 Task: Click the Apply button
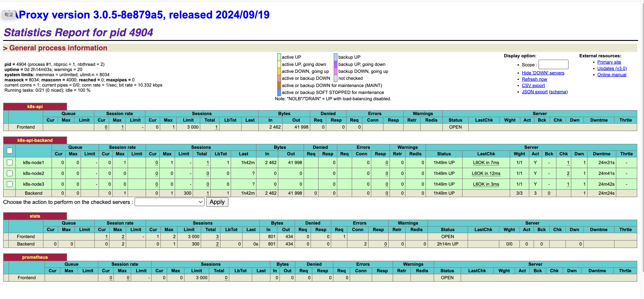pos(217,202)
